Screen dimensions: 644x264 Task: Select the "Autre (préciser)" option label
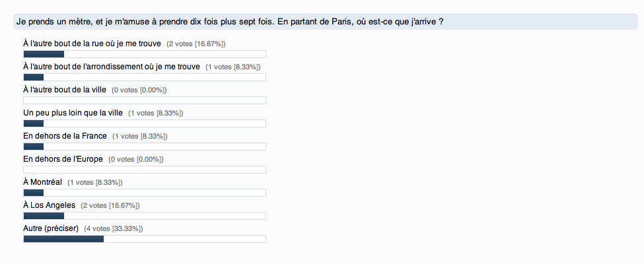click(51, 228)
